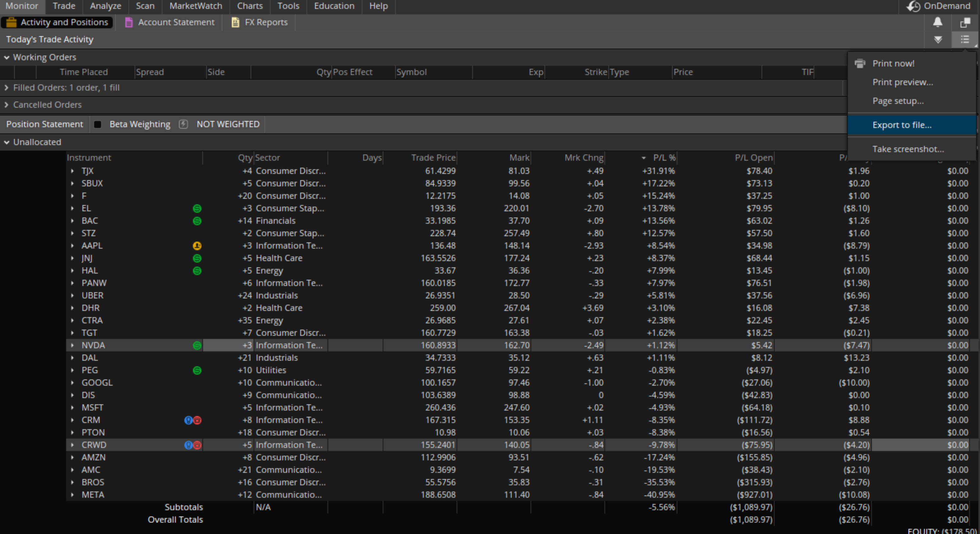Viewport: 980px width, 534px height.
Task: Click the NOT WEIGHTED label
Action: [228, 124]
